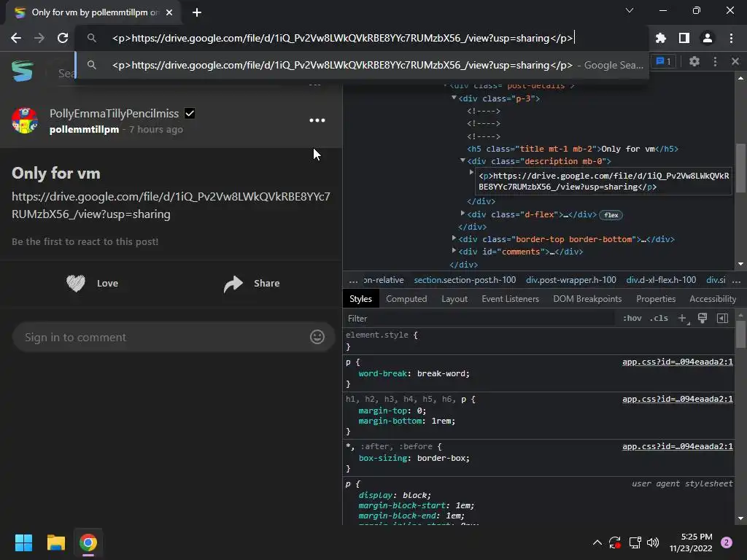This screenshot has width=747, height=560.
Task: Collapse the description mb-0 div node
Action: 462,160
